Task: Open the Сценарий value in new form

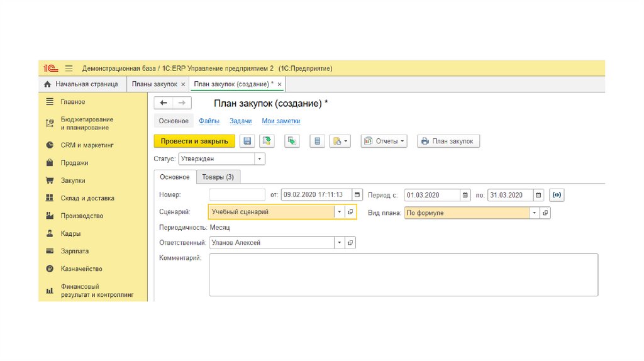Action: [351, 213]
